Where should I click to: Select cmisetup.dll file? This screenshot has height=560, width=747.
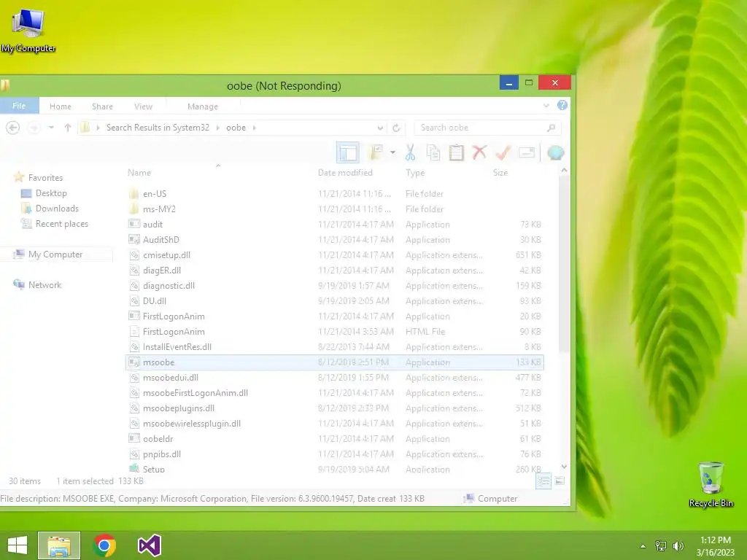pos(334,254)
